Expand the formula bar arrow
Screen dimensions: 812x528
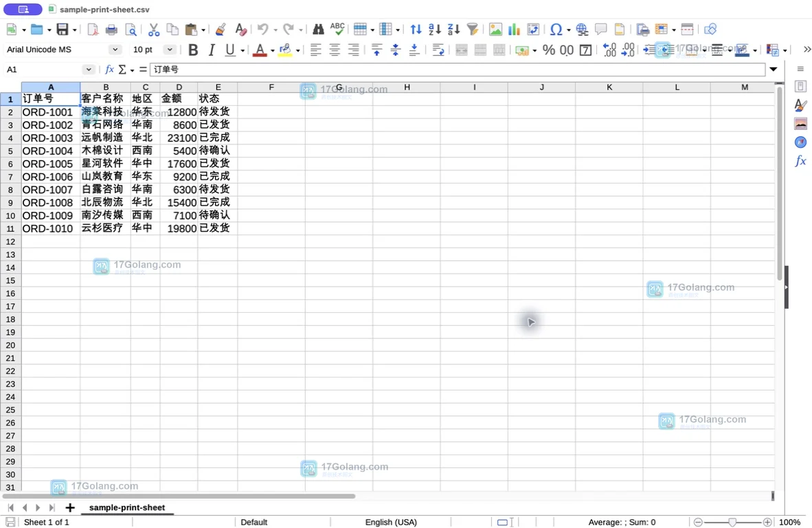773,69
